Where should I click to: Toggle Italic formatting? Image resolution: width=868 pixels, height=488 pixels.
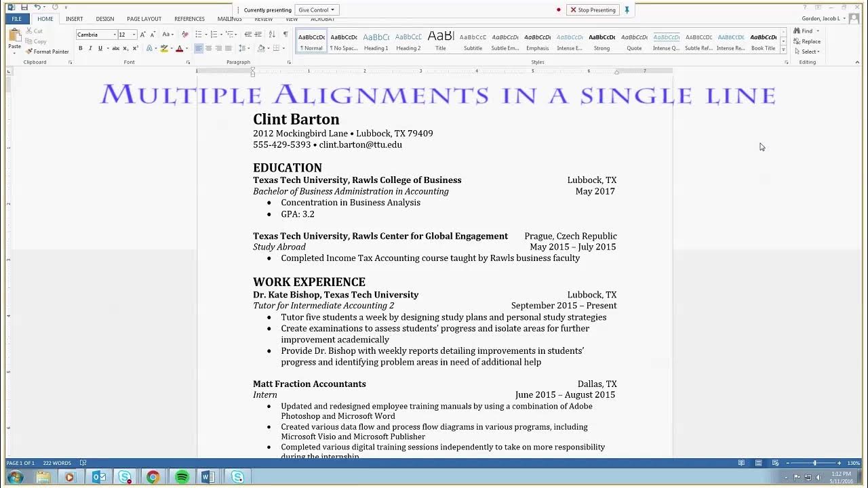tap(90, 48)
